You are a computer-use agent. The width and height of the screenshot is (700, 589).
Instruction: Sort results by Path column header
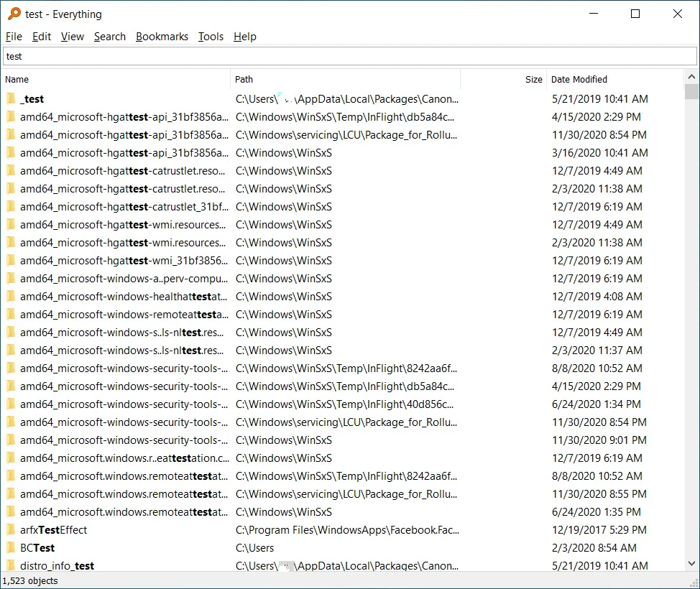[345, 80]
